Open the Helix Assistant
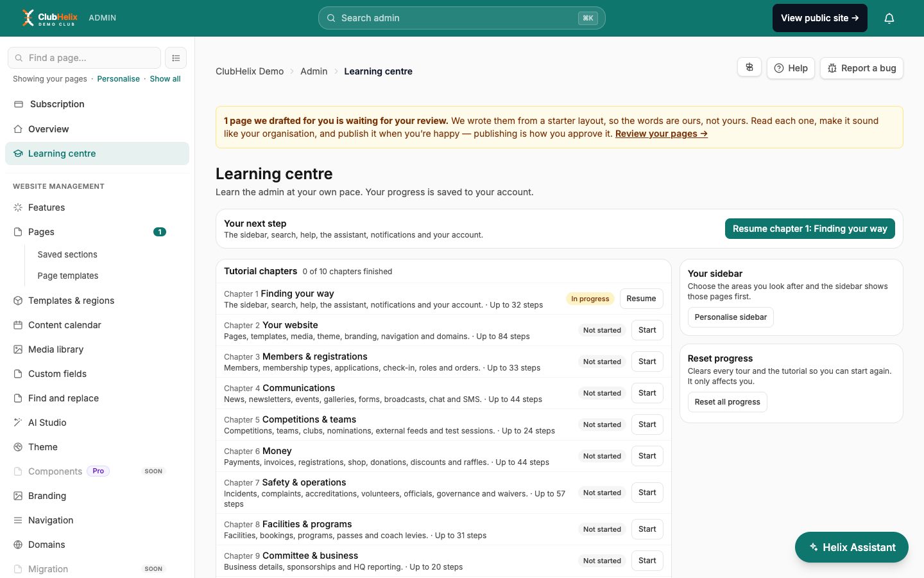This screenshot has width=924, height=578. [x=851, y=547]
